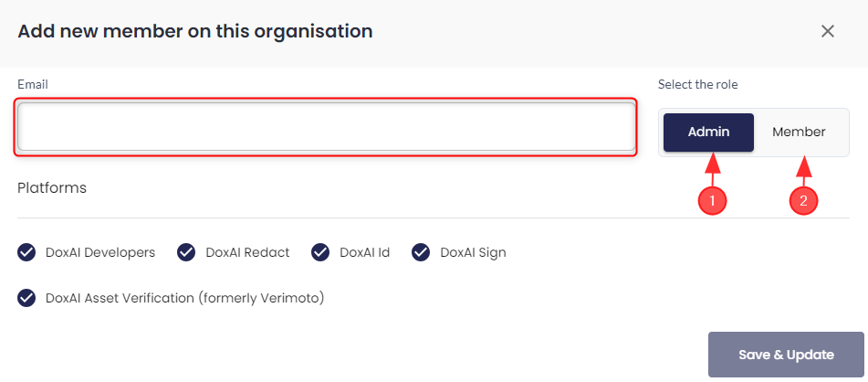This screenshot has width=868, height=382.
Task: Switch the role to Member
Action: pyautogui.click(x=799, y=132)
